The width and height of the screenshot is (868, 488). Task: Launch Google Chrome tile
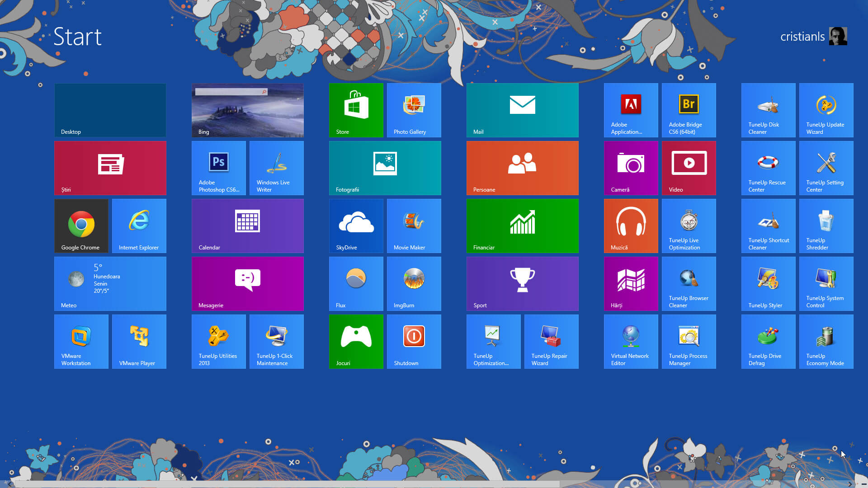click(81, 225)
